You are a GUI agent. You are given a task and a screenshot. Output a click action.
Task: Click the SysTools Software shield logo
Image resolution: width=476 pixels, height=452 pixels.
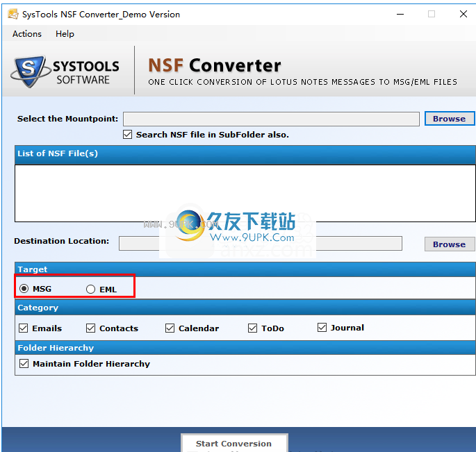pos(29,72)
